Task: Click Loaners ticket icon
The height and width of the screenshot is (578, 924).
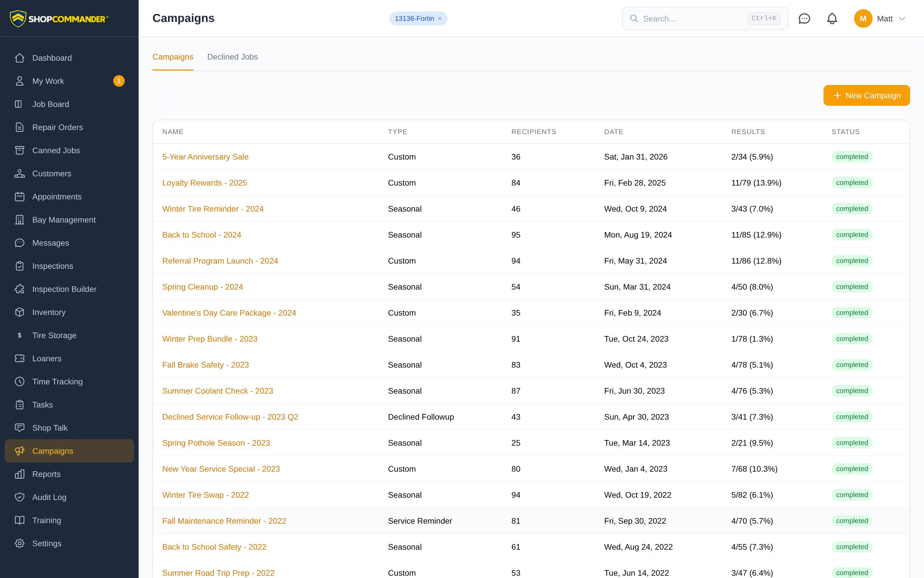Action: (19, 359)
